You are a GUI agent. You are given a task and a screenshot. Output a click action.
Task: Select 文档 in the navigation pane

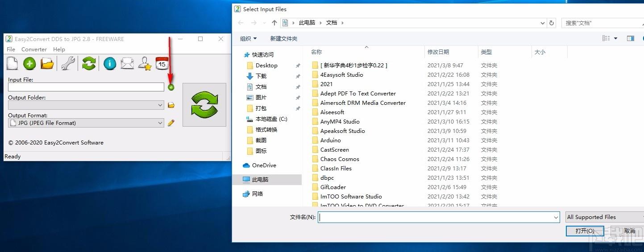[x=261, y=87]
